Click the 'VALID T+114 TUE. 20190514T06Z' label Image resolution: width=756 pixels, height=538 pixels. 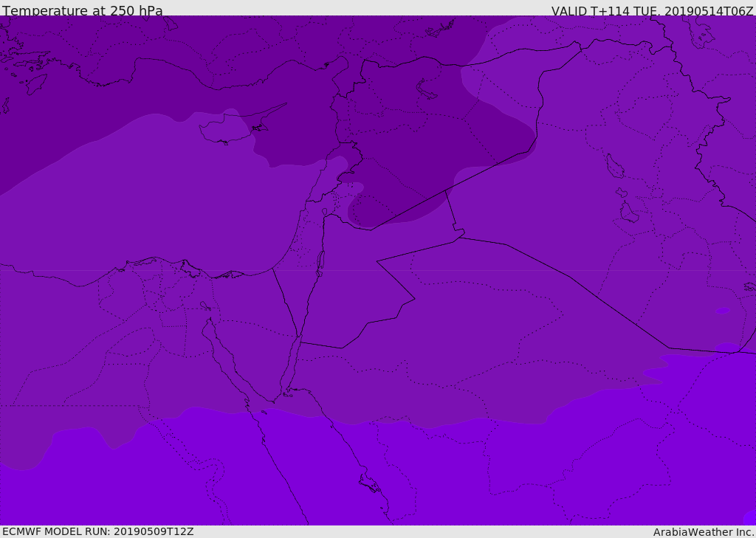653,10
